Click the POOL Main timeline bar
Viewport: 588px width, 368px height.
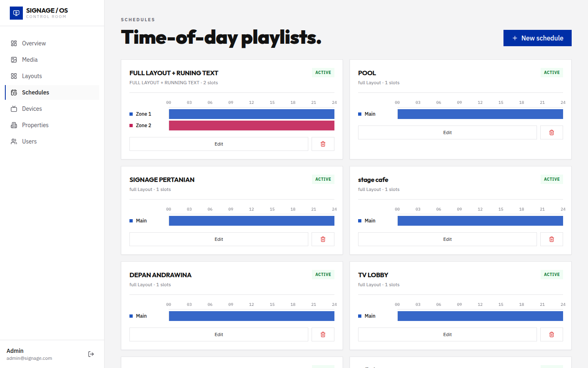point(480,114)
